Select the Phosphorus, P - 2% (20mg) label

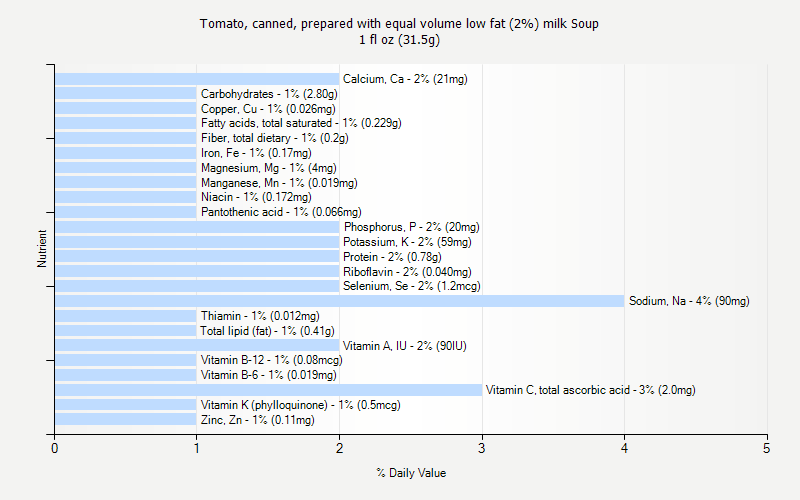point(412,227)
